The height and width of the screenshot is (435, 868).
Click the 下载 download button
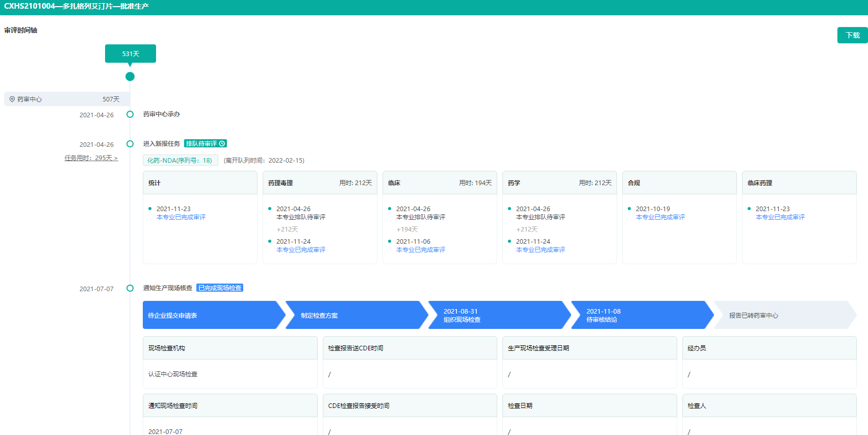coord(852,35)
